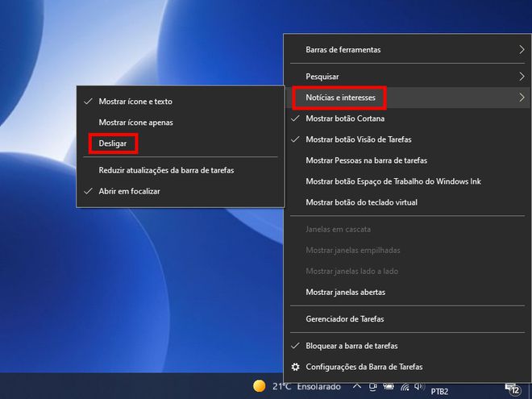Toggle Mostrar botão Visão de Tarefas
This screenshot has width=532, height=399.
(407, 139)
